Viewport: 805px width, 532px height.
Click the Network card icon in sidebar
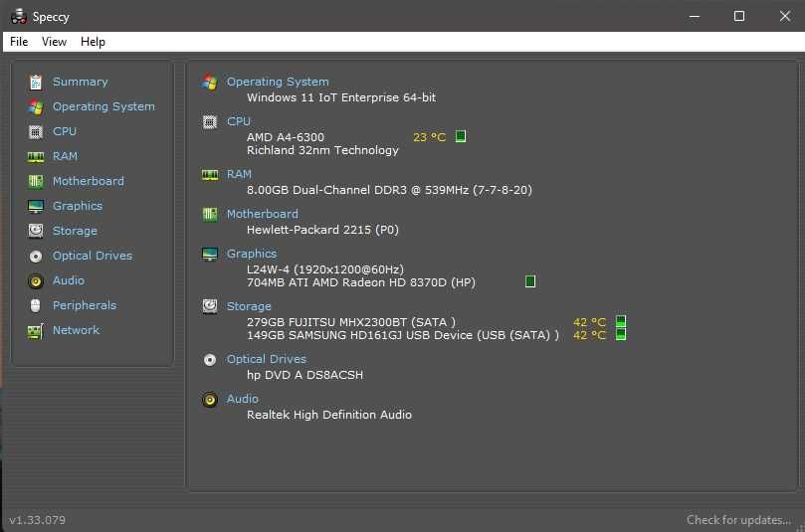(x=36, y=331)
